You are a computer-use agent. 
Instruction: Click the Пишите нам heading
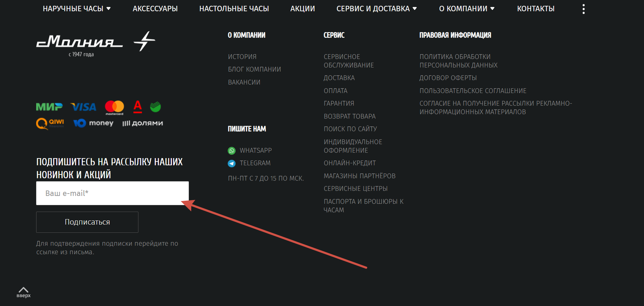(247, 129)
